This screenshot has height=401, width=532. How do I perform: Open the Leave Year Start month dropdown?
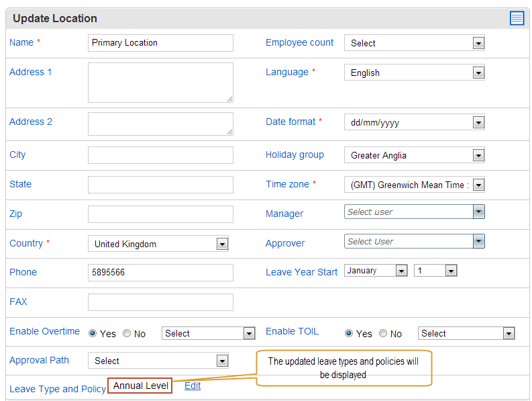(376, 271)
